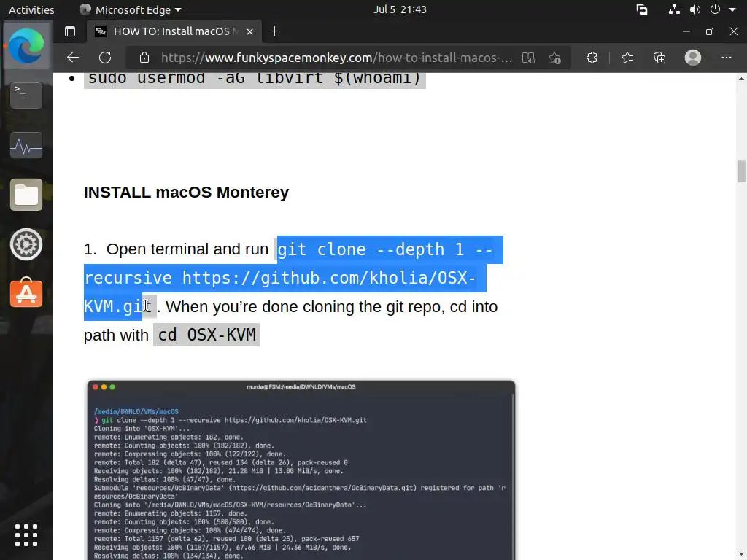Click the network status icon

click(673, 9)
